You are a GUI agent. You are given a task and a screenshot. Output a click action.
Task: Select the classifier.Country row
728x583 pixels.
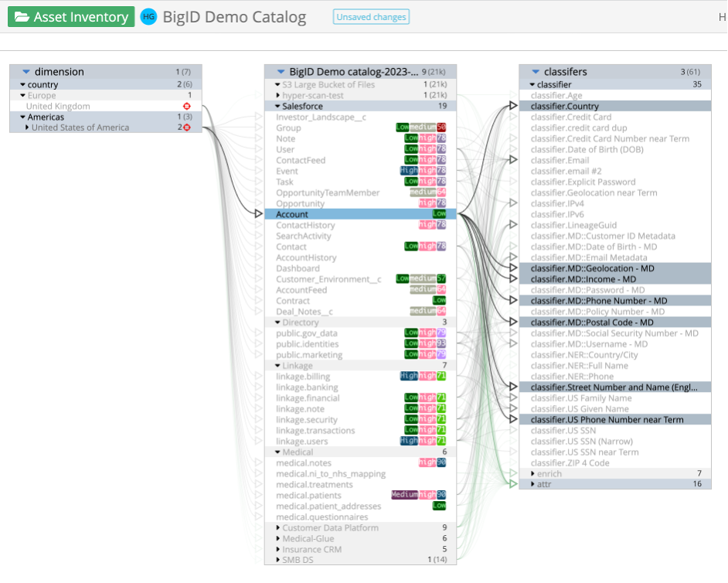[615, 107]
